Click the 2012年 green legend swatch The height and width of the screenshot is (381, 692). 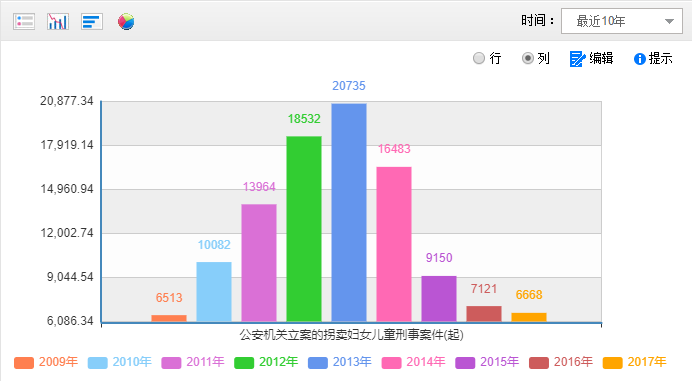(x=244, y=363)
